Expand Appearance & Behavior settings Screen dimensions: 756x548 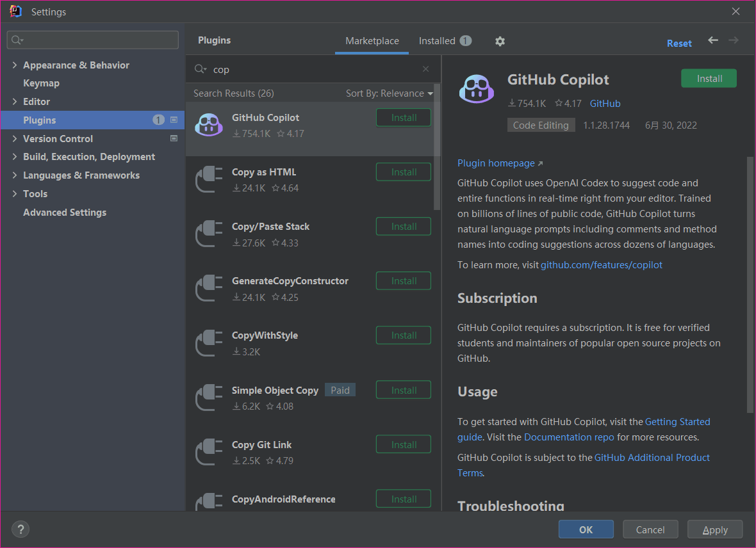[15, 65]
